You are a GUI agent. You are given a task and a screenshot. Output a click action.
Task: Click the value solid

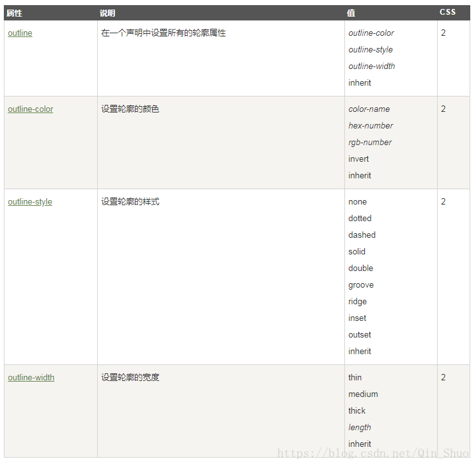(x=357, y=251)
